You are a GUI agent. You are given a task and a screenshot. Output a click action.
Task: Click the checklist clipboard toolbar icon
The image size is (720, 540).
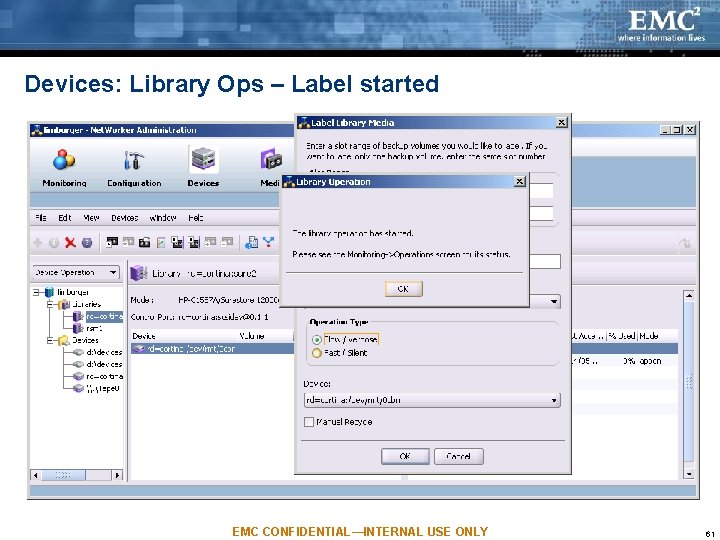coord(161,242)
